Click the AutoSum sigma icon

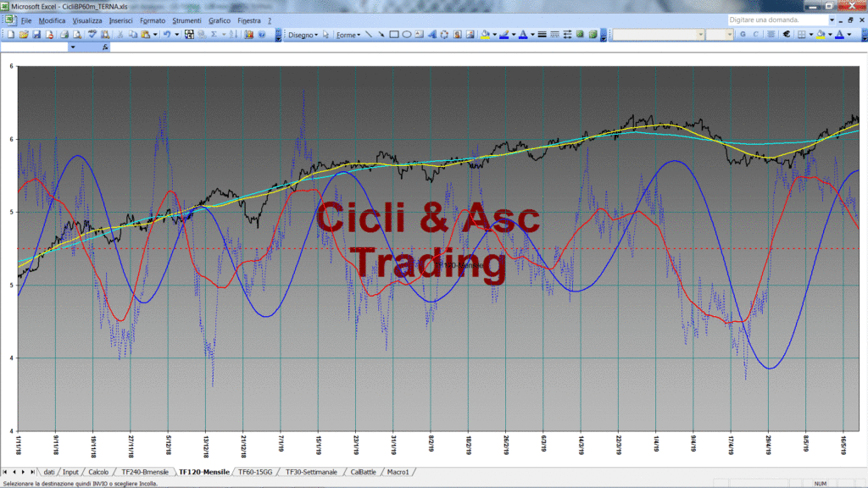tap(214, 34)
